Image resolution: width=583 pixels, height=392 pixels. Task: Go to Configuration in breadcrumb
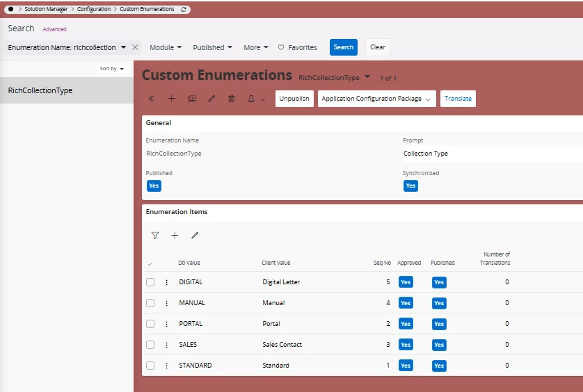click(94, 9)
